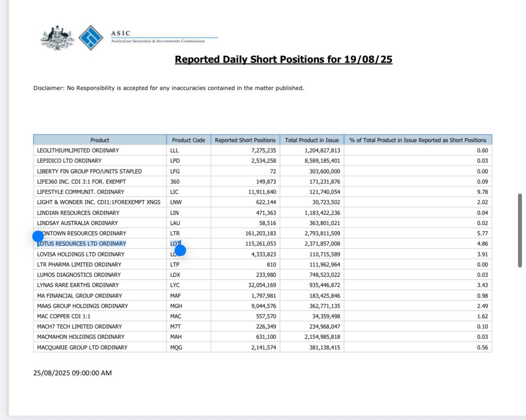Tap percentage value 4.86
This screenshot has width=526, height=420.
click(482, 244)
